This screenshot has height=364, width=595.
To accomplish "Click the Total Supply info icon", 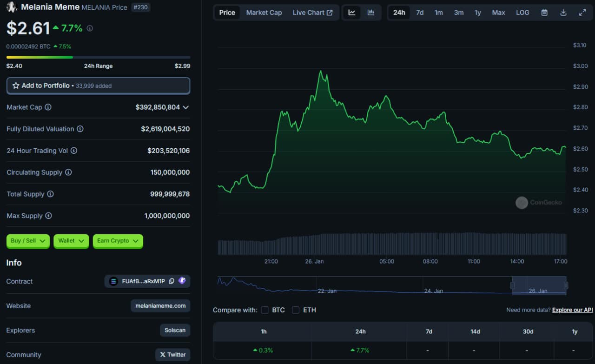I will tap(50, 194).
